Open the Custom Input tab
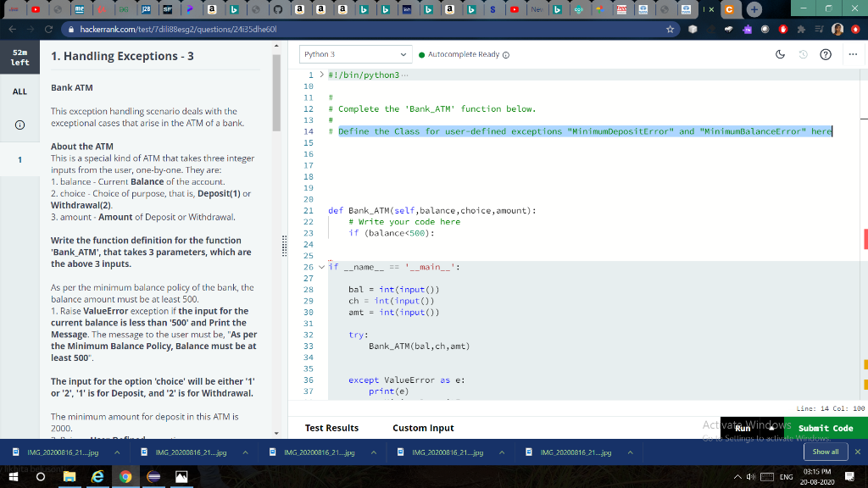868x488 pixels. tap(423, 428)
